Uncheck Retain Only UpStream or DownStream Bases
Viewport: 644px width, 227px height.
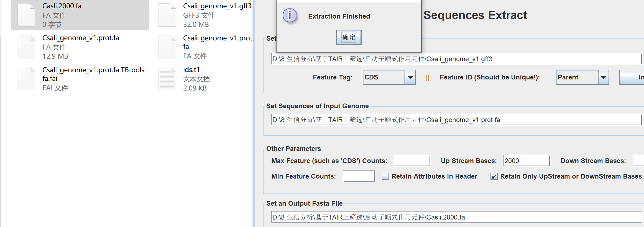click(494, 176)
